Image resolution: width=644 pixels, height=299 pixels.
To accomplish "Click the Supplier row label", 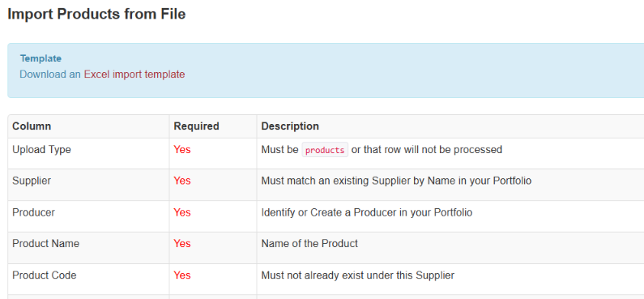I will (32, 181).
